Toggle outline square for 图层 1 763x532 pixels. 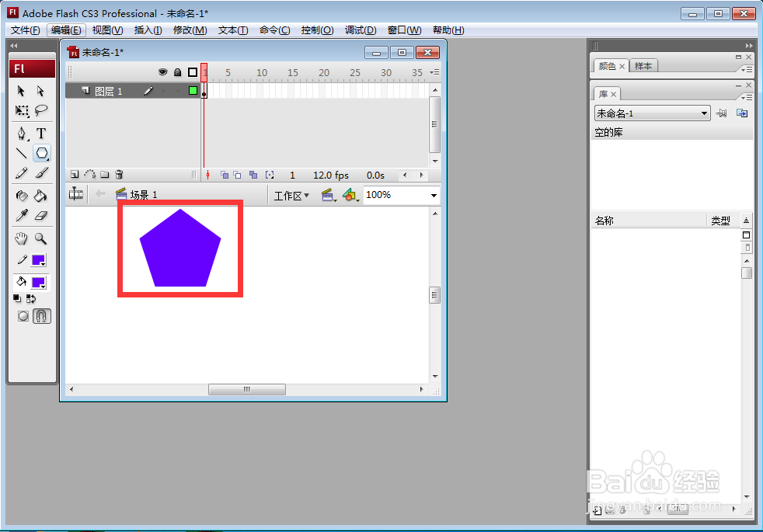(193, 90)
